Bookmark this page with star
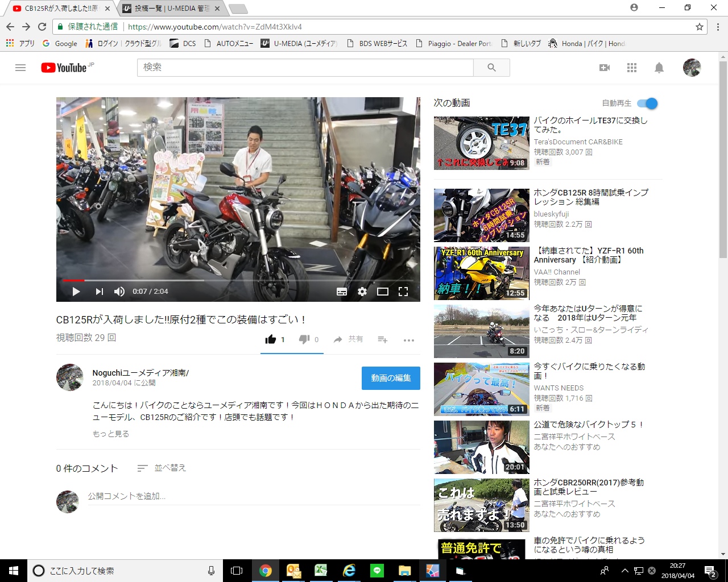 (700, 27)
